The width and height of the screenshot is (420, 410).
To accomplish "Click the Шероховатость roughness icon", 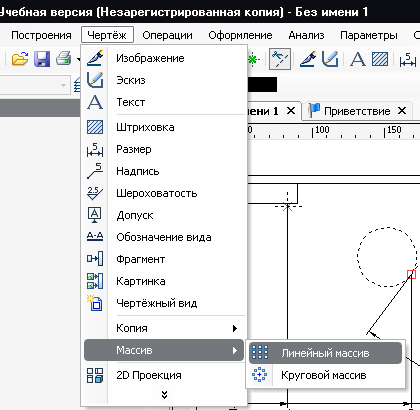I will tap(95, 193).
